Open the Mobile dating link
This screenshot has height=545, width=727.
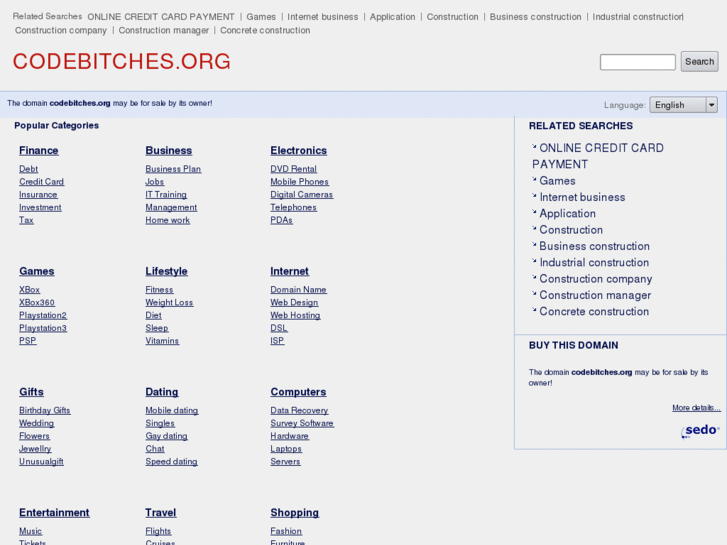coord(172,410)
